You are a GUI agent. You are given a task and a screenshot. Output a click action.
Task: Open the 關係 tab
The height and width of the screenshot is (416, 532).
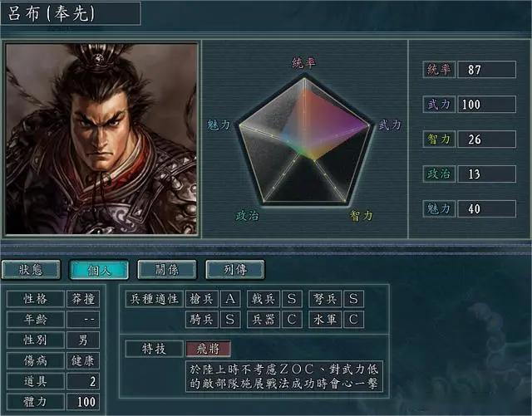point(167,270)
